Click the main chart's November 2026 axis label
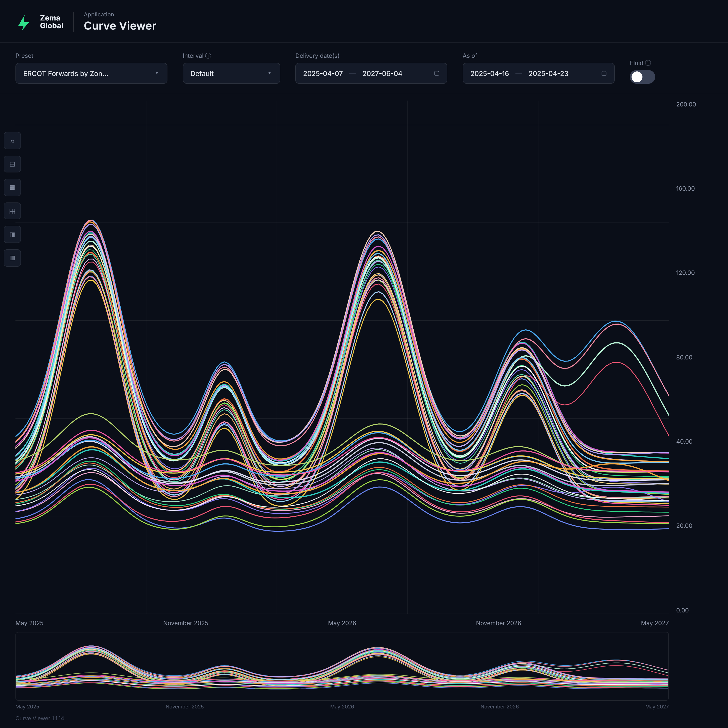The height and width of the screenshot is (728, 728). pyautogui.click(x=498, y=623)
